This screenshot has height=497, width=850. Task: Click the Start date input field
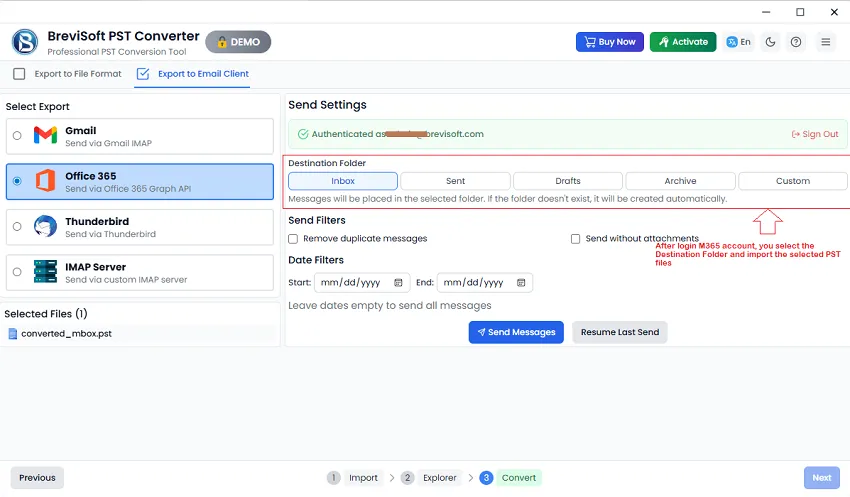361,282
